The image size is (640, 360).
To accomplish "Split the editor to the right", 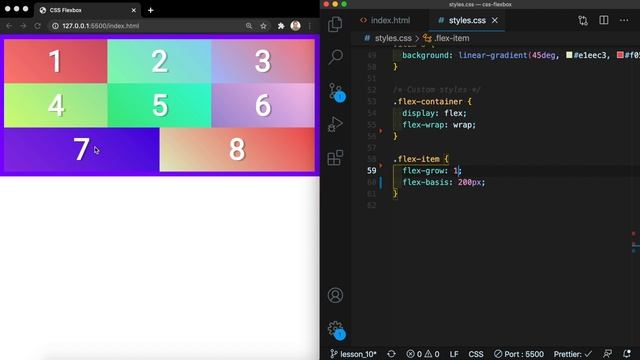I will pos(604,20).
